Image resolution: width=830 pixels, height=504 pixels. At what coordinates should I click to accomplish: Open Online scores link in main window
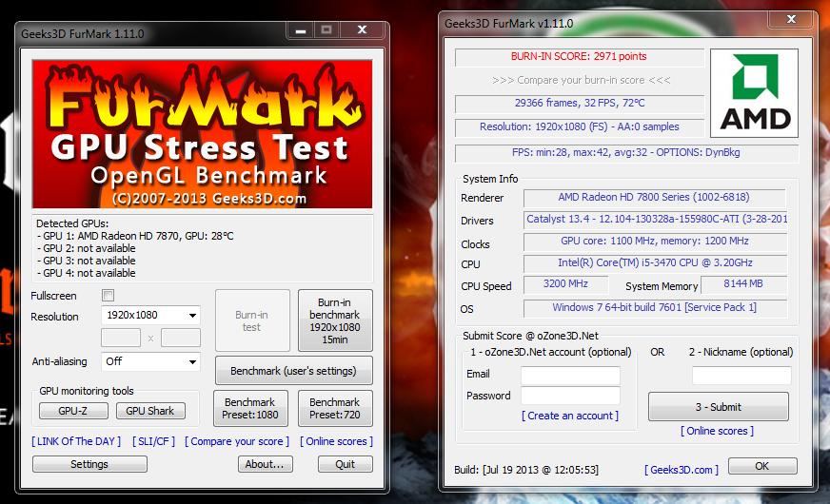click(336, 441)
